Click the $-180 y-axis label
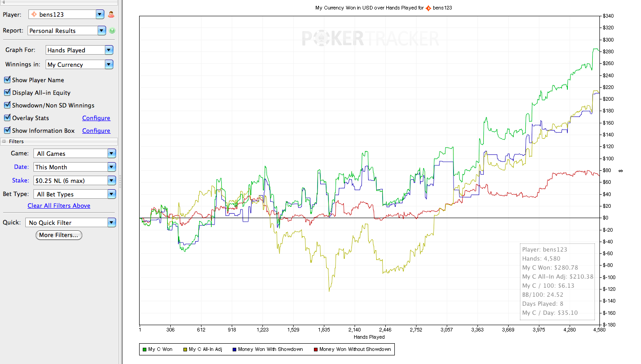Image resolution: width=641 pixels, height=364 pixels. 608,325
